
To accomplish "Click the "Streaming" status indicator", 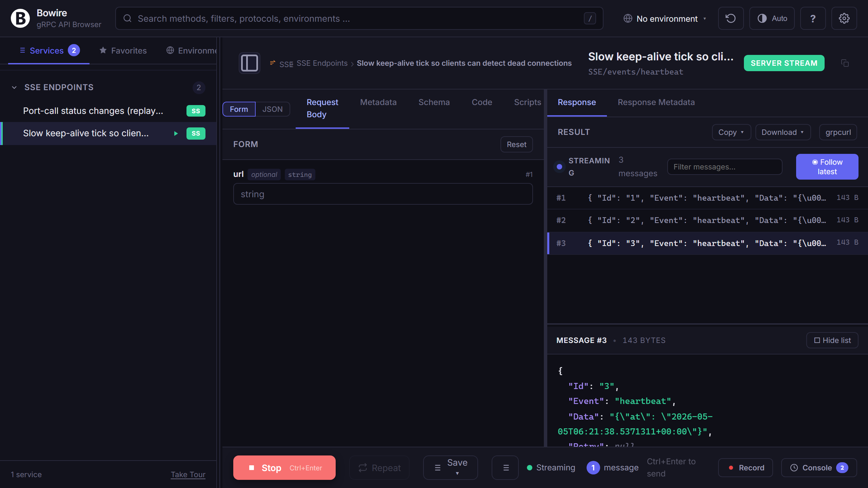I will [x=551, y=468].
